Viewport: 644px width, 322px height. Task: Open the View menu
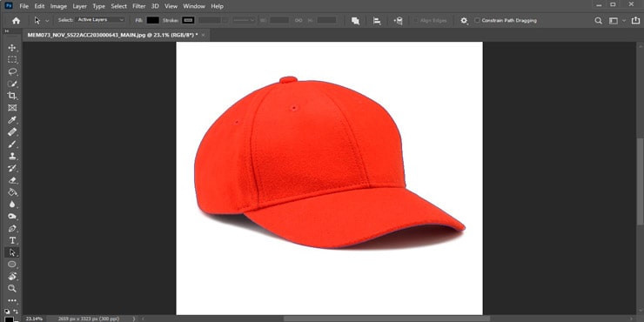[171, 6]
